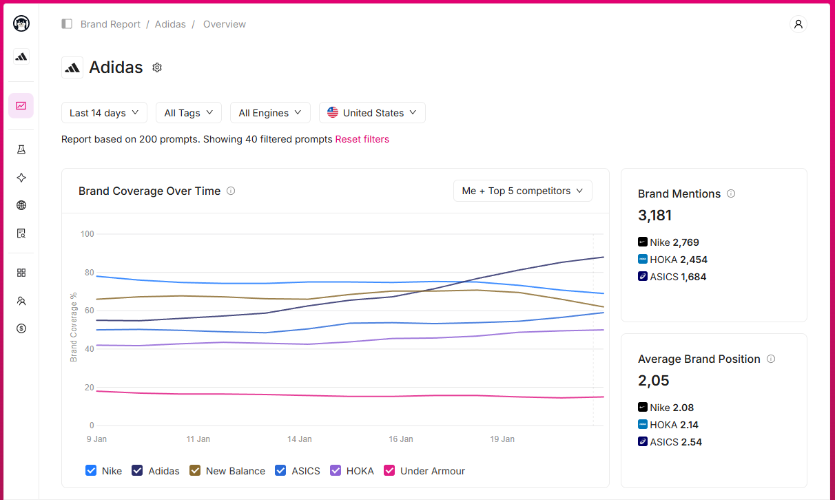The height and width of the screenshot is (504, 835).
Task: Click the 14 Jan axis label
Action: point(300,439)
